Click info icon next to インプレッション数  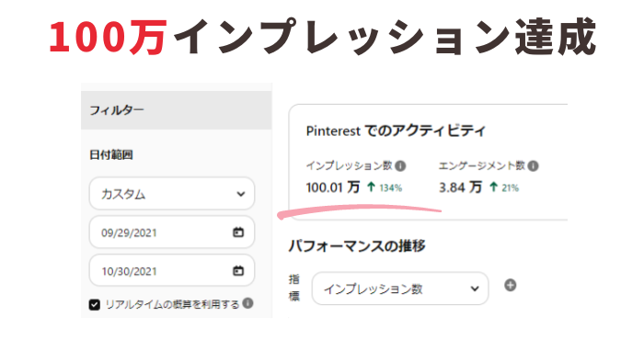(x=400, y=166)
